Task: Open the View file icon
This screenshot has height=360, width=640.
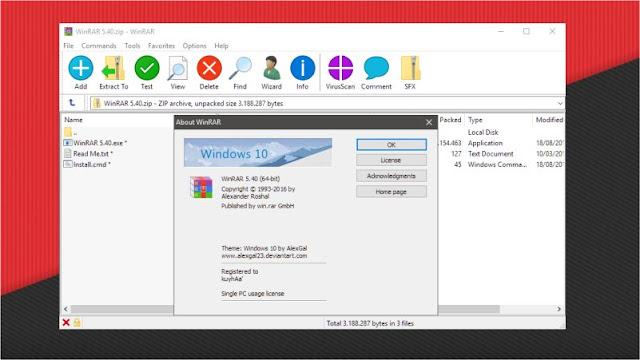Action: [178, 68]
